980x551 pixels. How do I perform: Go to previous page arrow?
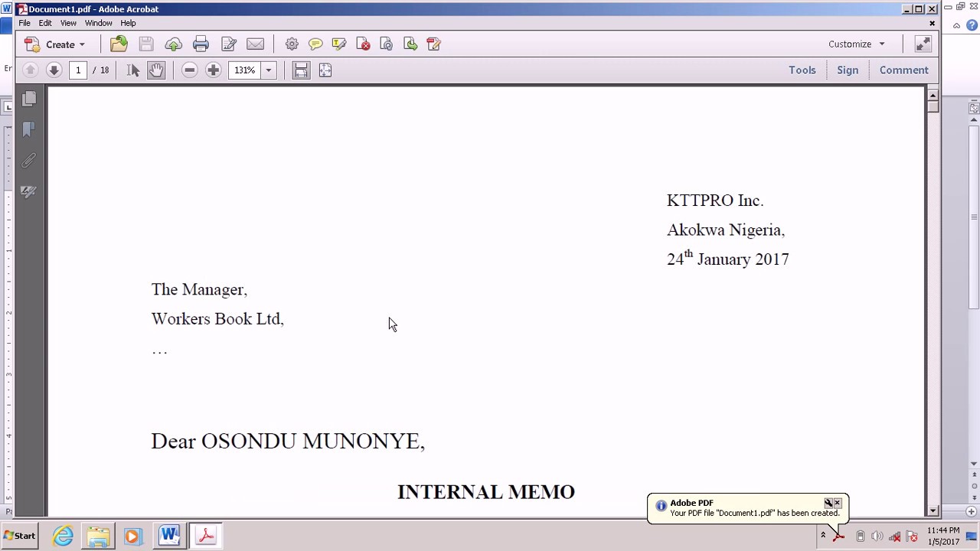[31, 70]
